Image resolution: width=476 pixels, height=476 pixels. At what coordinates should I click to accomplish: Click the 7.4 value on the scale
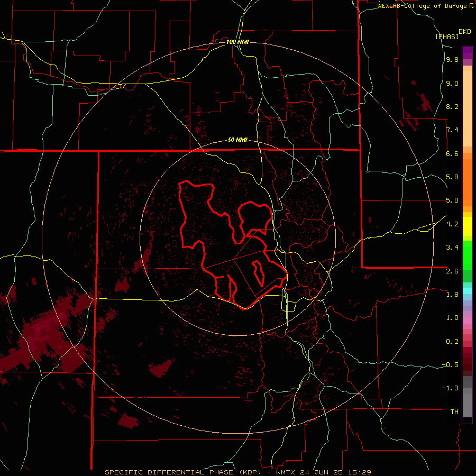coord(452,130)
